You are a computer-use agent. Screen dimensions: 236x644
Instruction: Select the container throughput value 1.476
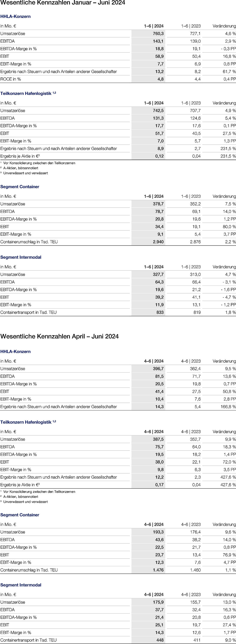click(x=158, y=570)
